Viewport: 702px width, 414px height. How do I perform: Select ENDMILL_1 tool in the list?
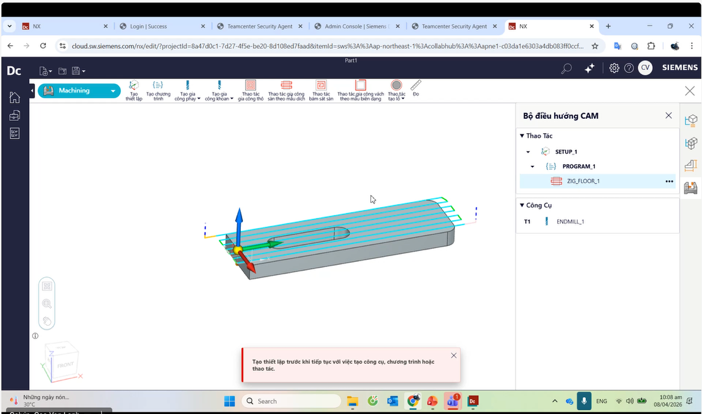coord(570,222)
